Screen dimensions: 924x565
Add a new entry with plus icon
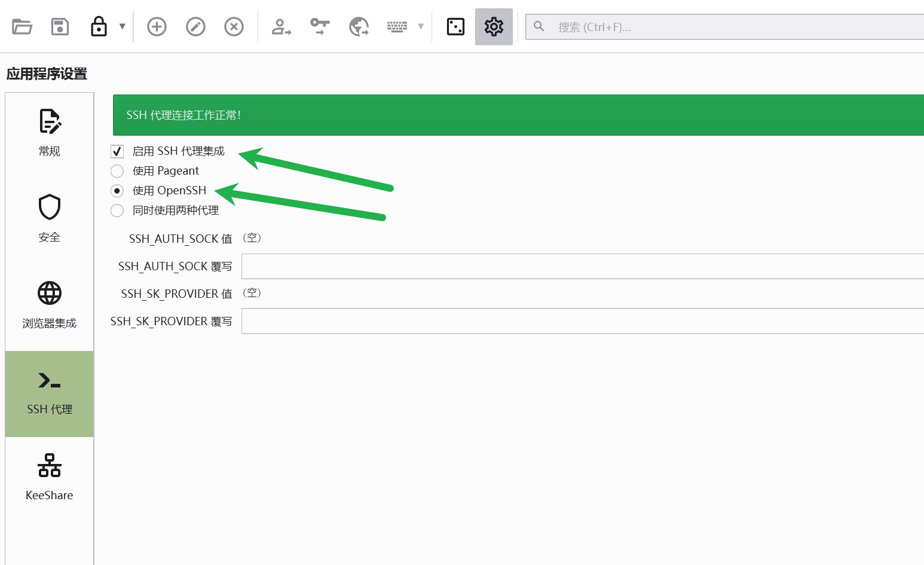point(157,27)
